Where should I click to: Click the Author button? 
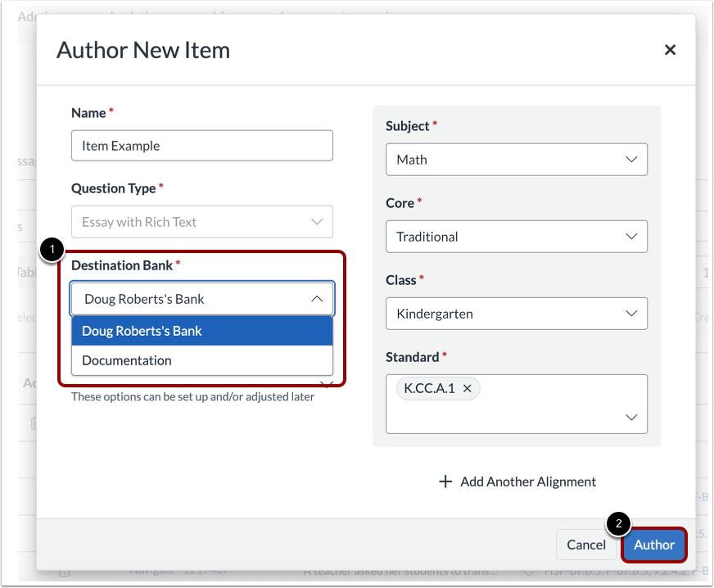click(654, 545)
